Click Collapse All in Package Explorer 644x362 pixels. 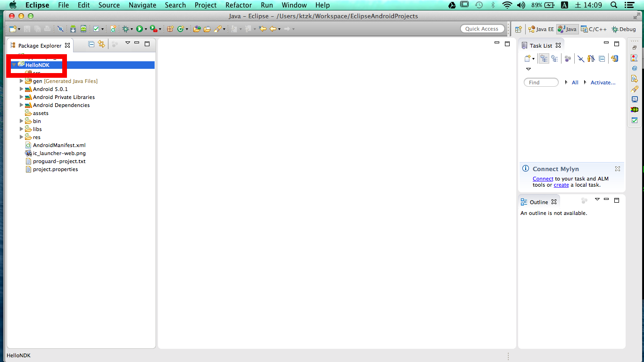(91, 44)
